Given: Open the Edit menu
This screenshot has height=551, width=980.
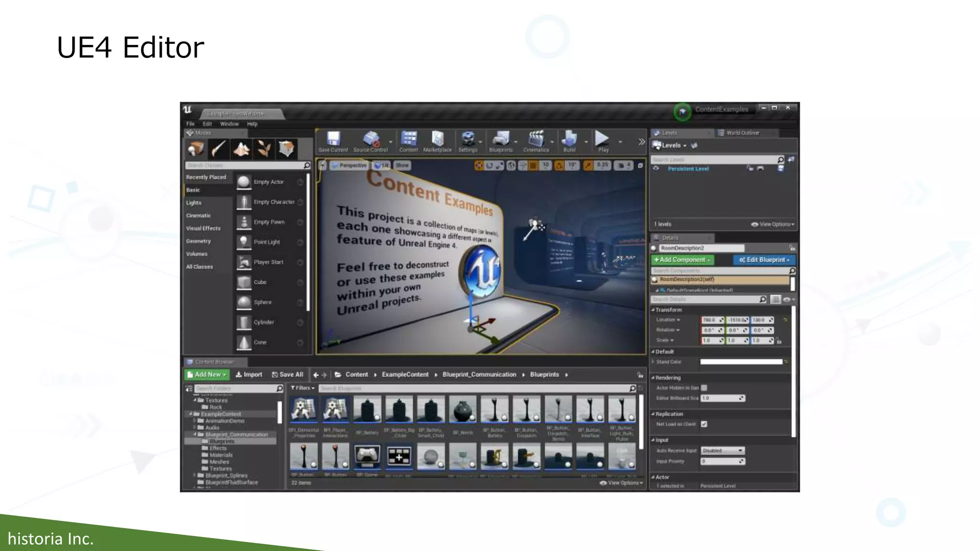Looking at the screenshot, I should (x=207, y=124).
